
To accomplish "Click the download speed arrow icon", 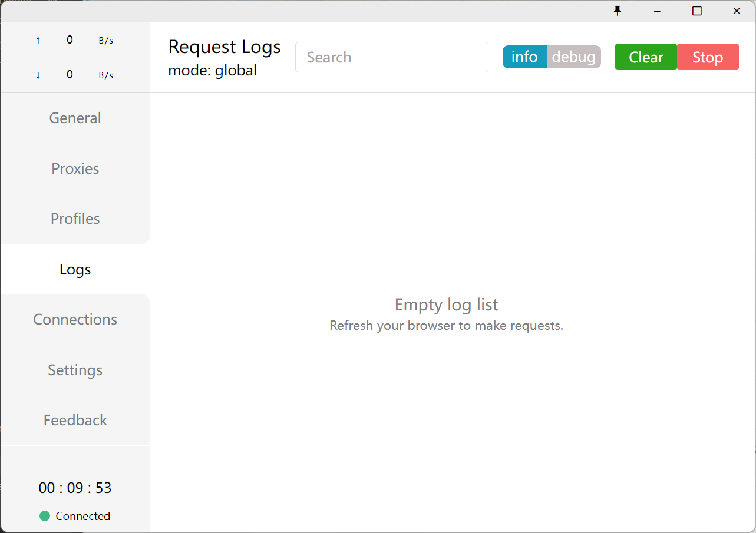I will click(x=38, y=75).
